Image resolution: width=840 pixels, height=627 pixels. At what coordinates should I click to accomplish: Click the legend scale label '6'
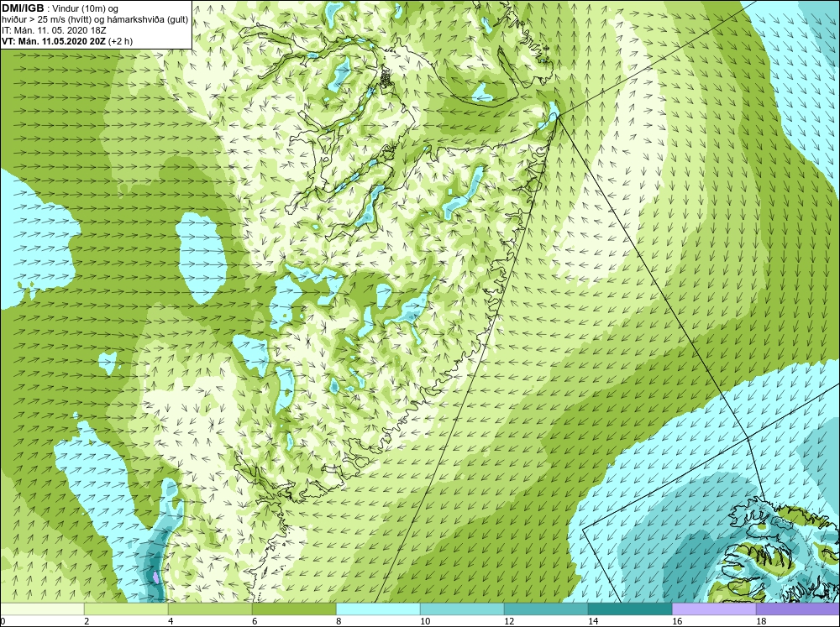coord(255,621)
